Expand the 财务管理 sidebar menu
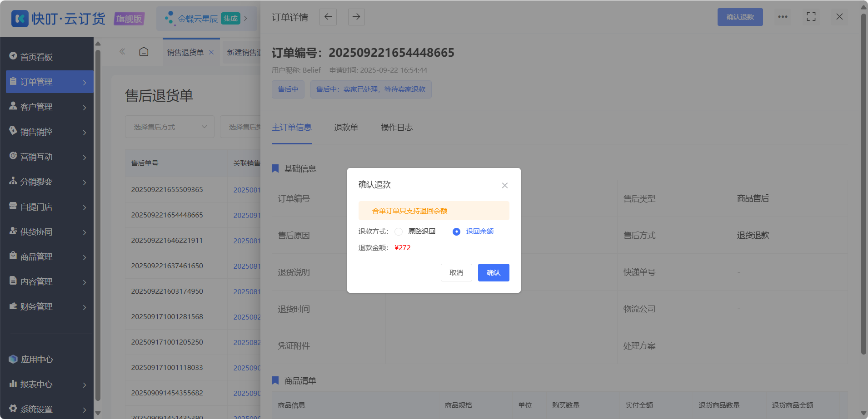The width and height of the screenshot is (868, 419). coord(50,306)
